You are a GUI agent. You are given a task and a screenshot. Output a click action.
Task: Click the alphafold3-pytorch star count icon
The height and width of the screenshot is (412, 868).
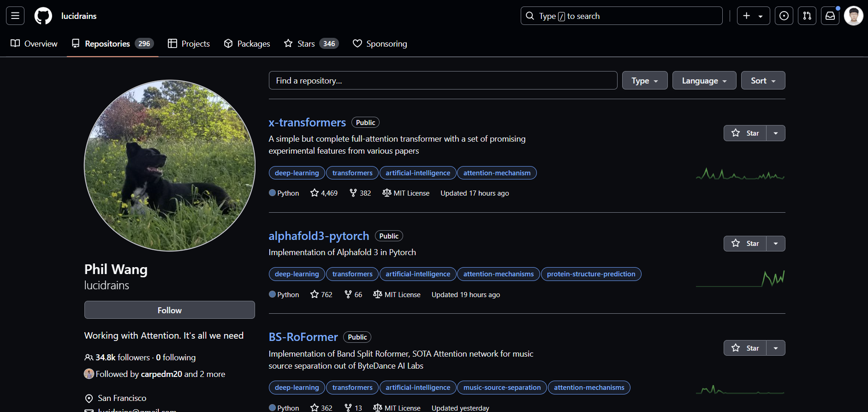tap(315, 294)
